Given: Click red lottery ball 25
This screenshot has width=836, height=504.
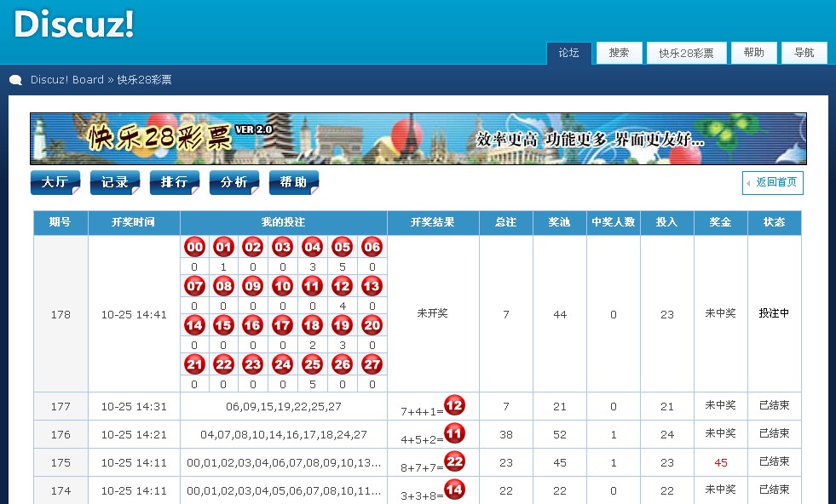Looking at the screenshot, I should [x=313, y=364].
